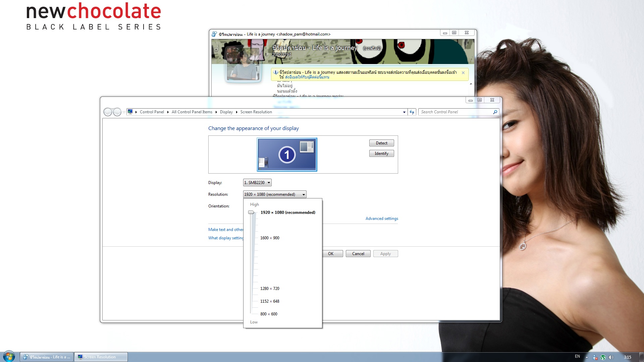The image size is (644, 362).
Task: Show hidden tray icons arrow
Action: click(x=587, y=357)
